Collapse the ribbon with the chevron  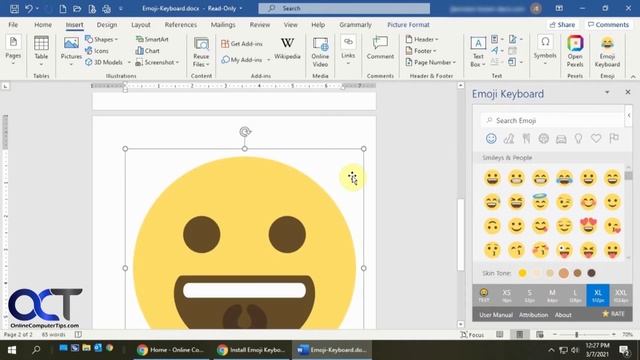[633, 76]
